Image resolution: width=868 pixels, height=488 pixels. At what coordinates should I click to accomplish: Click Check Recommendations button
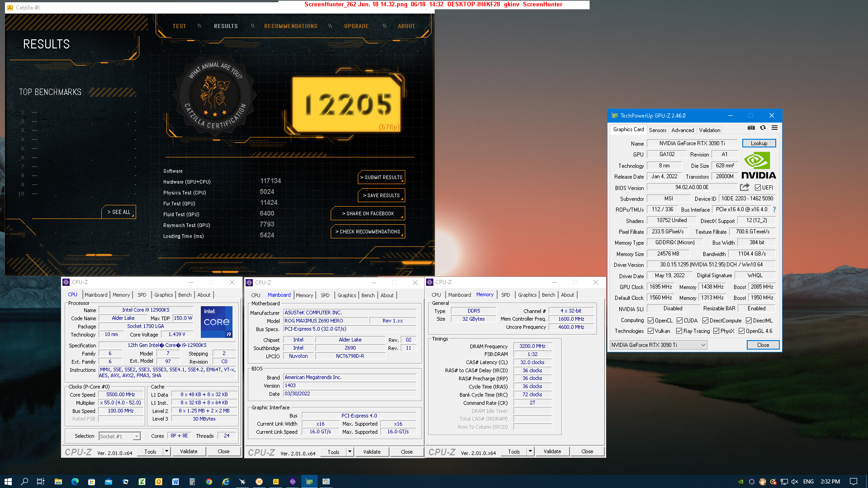click(368, 232)
